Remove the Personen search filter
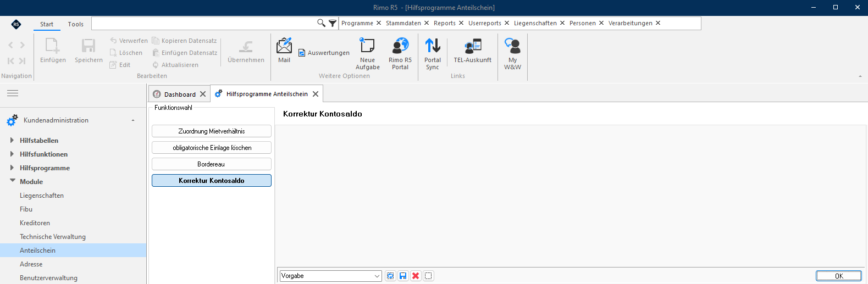 click(601, 23)
